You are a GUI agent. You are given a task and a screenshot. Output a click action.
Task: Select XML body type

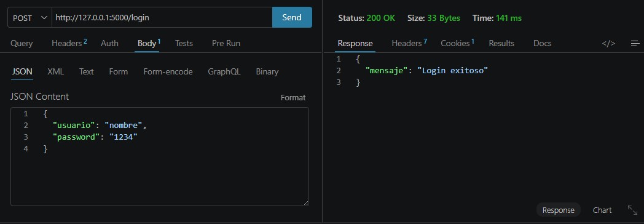coord(55,71)
